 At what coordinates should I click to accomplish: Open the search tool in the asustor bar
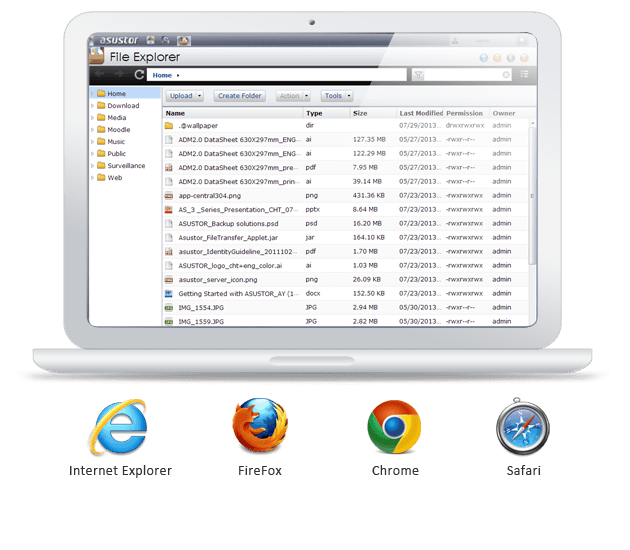tap(166, 40)
